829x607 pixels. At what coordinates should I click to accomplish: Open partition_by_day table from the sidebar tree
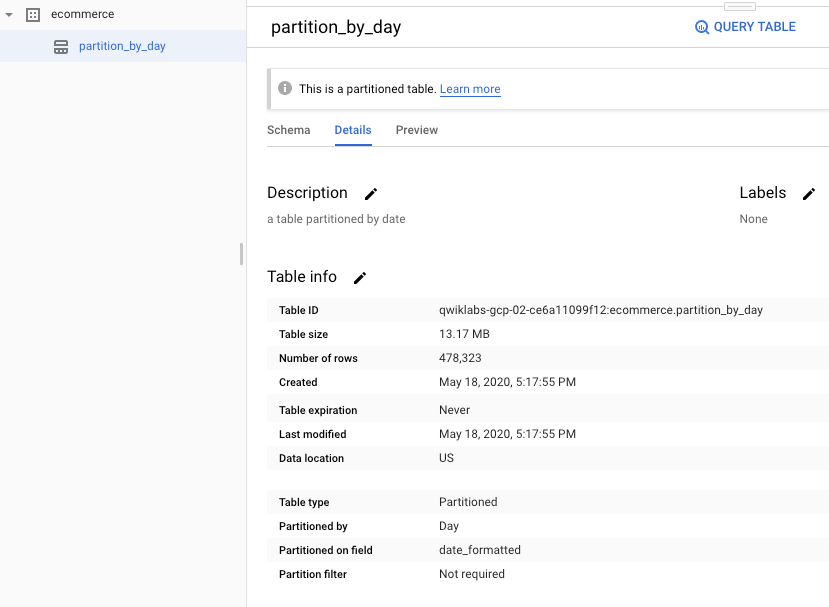pyautogui.click(x=122, y=47)
